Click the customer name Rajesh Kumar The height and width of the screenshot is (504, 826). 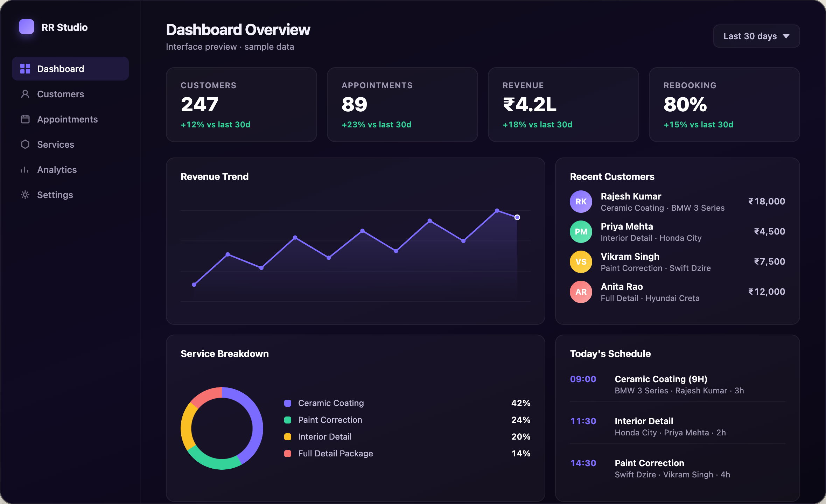pyautogui.click(x=631, y=196)
